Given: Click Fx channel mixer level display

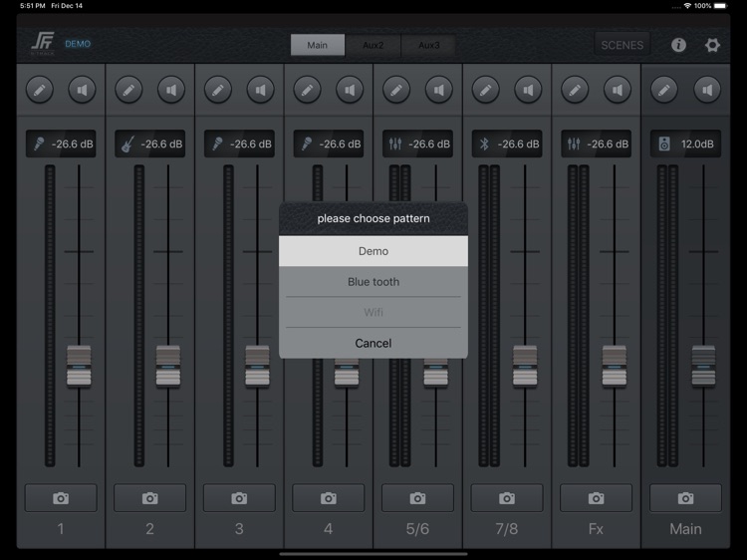Looking at the screenshot, I should coord(597,143).
